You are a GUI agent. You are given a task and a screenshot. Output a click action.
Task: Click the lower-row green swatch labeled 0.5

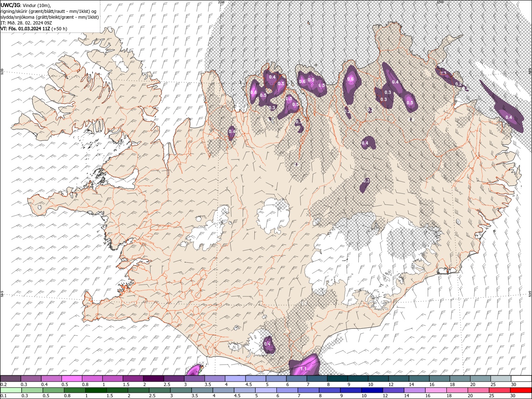point(53,390)
